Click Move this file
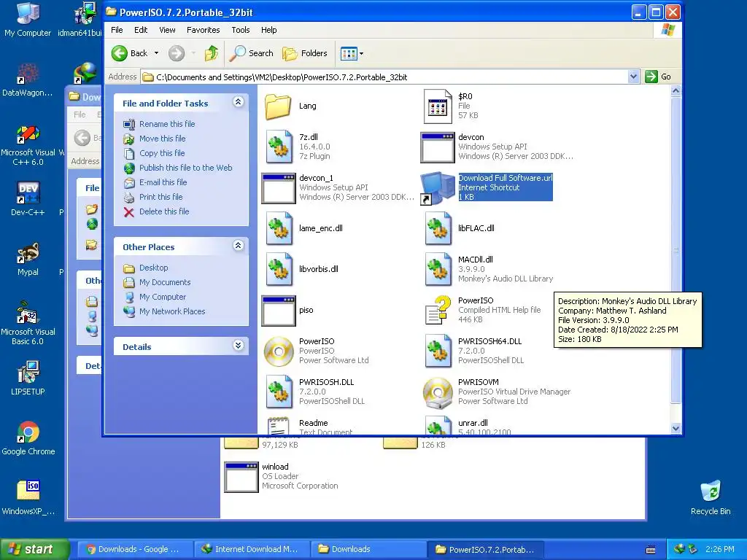The height and width of the screenshot is (560, 747). tap(163, 139)
